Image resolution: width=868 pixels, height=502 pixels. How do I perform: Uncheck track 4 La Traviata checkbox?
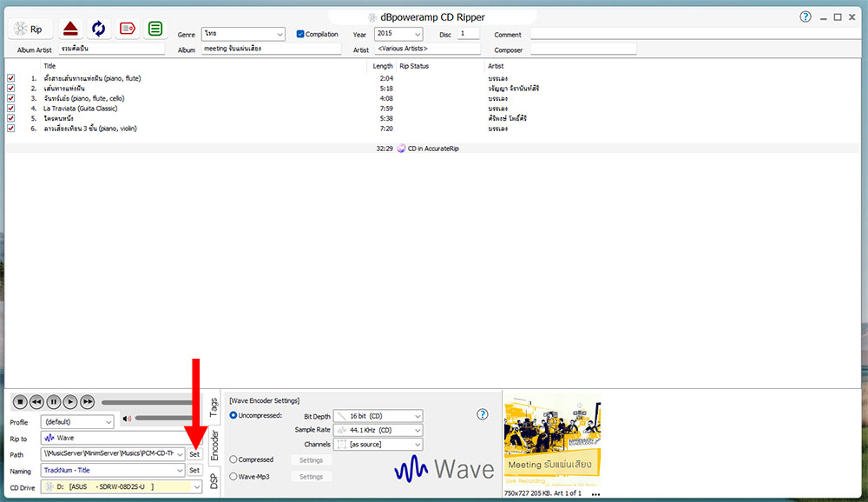[x=11, y=109]
